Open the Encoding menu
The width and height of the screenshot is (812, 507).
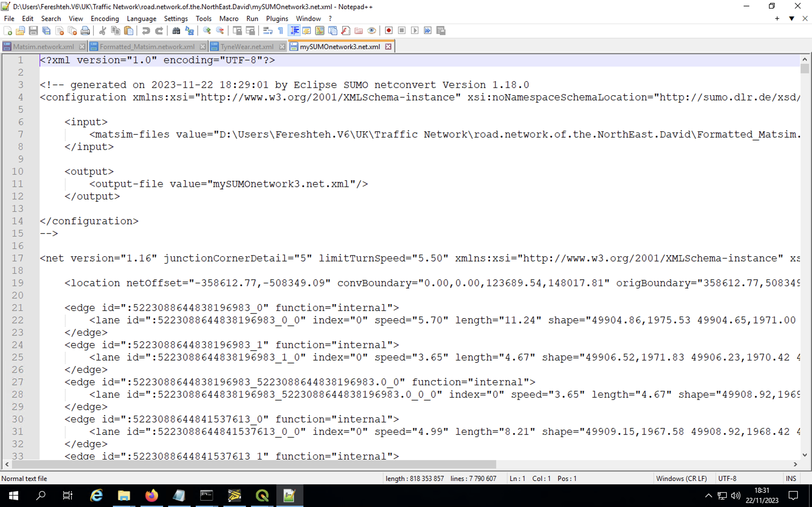pyautogui.click(x=105, y=18)
